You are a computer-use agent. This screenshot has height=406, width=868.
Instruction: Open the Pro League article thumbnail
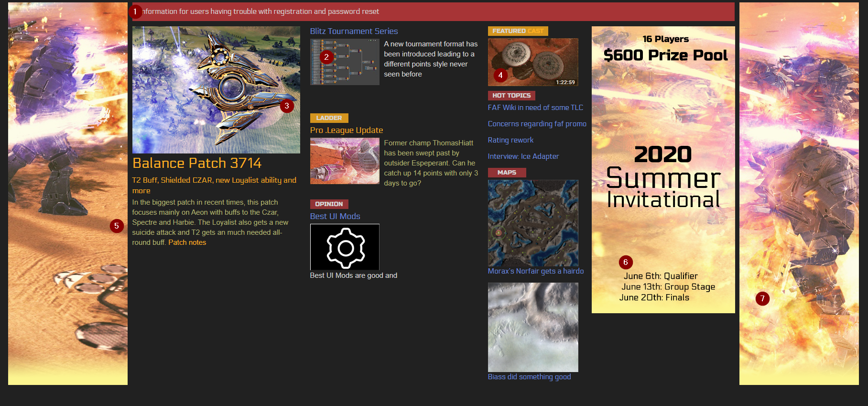345,161
